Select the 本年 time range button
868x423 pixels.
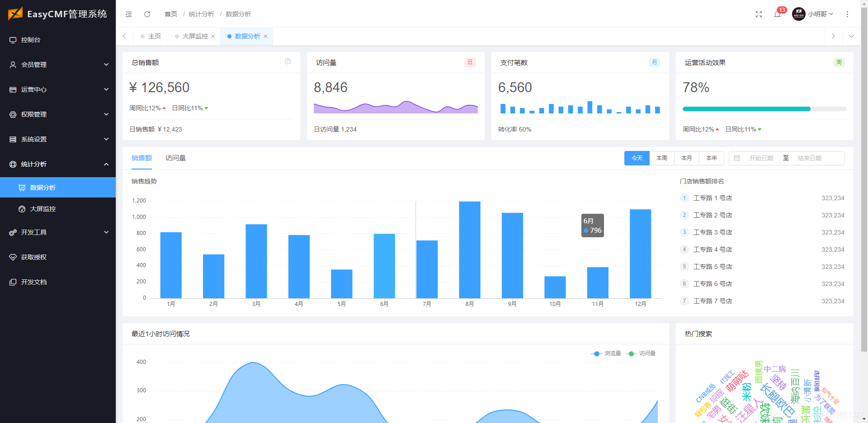[x=712, y=158]
